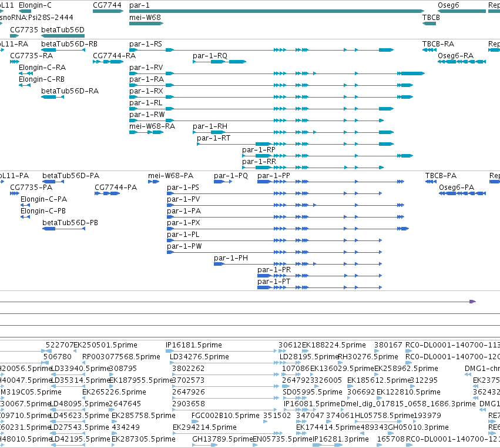
Task: Select the par-1-PS protein label
Action: click(183, 188)
